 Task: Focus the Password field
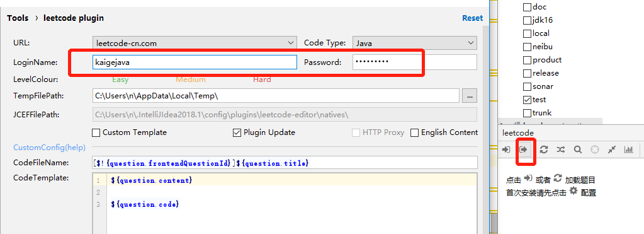[414, 62]
